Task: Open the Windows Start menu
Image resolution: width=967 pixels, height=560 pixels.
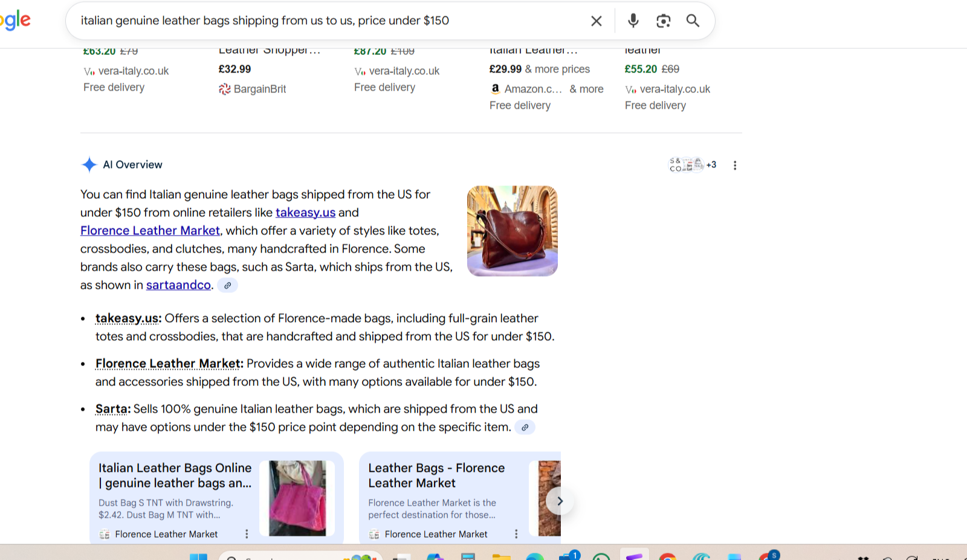Action: (198, 556)
